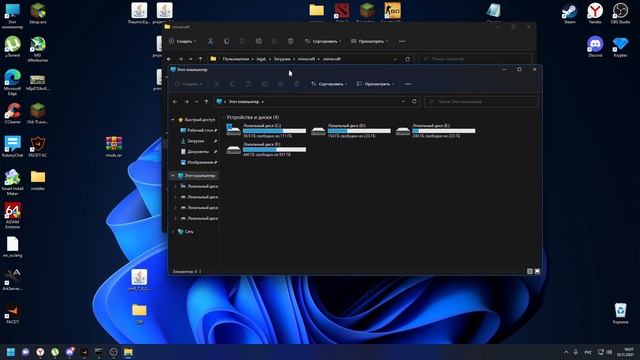Screen dimensions: 640x360
Task: Select the mods.rar archive on desktop
Action: (x=114, y=147)
